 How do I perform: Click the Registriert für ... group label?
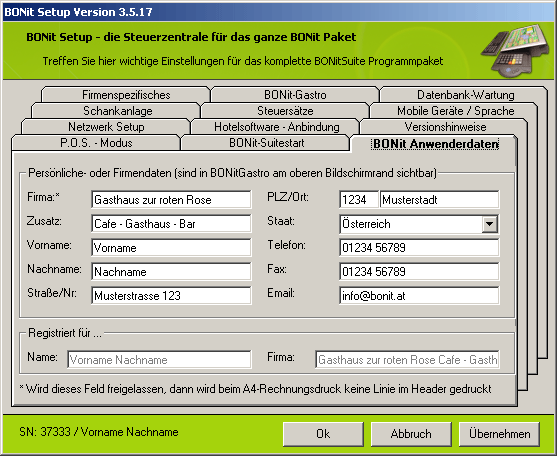coord(65,333)
